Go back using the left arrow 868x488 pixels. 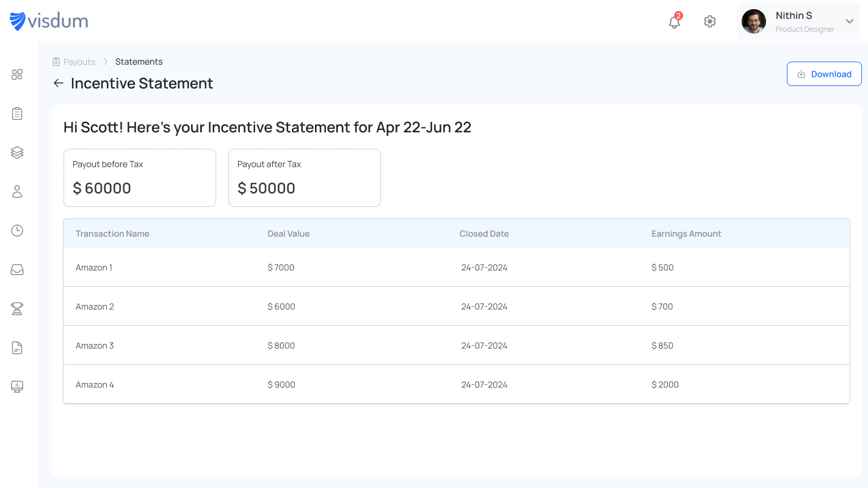59,84
